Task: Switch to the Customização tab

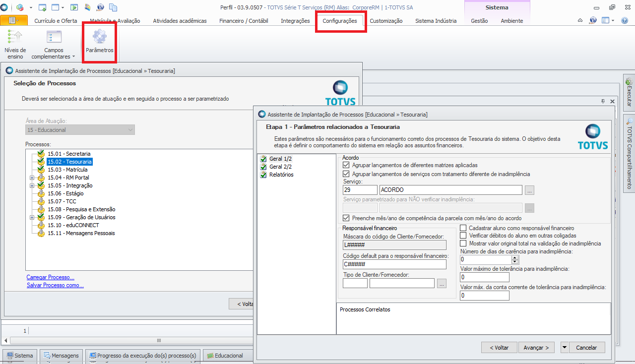Action: (386, 21)
